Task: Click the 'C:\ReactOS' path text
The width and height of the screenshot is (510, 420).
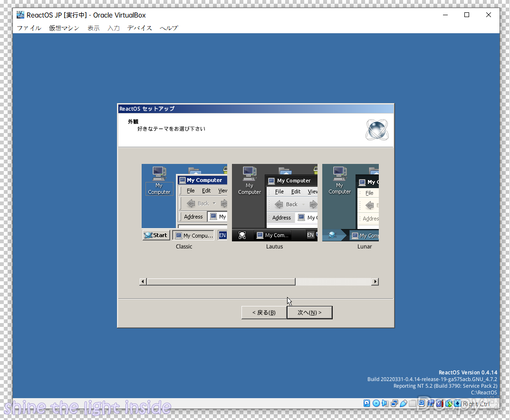Action: pos(484,392)
